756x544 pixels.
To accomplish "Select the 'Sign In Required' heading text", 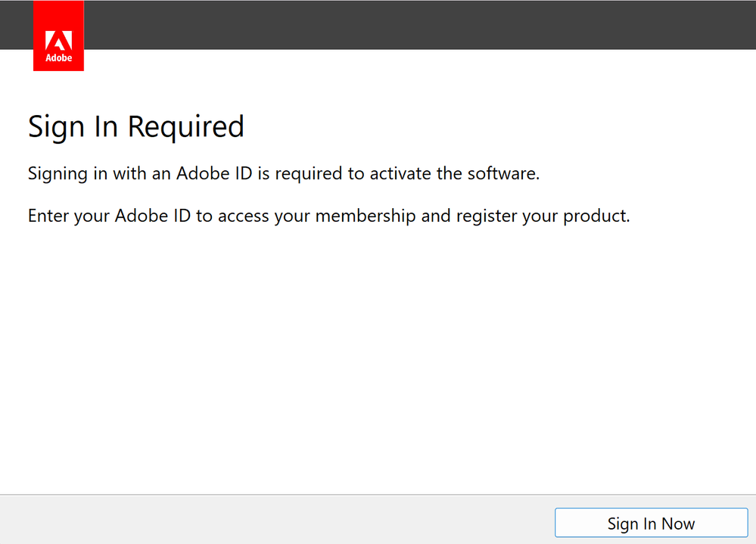I will 136,127.
